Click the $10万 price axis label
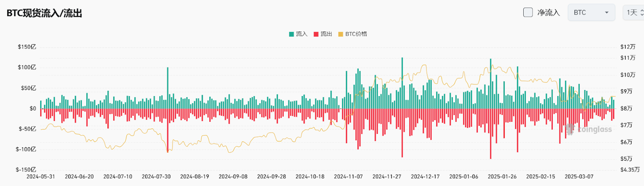Screen dimensions: 644x186 click(x=628, y=75)
